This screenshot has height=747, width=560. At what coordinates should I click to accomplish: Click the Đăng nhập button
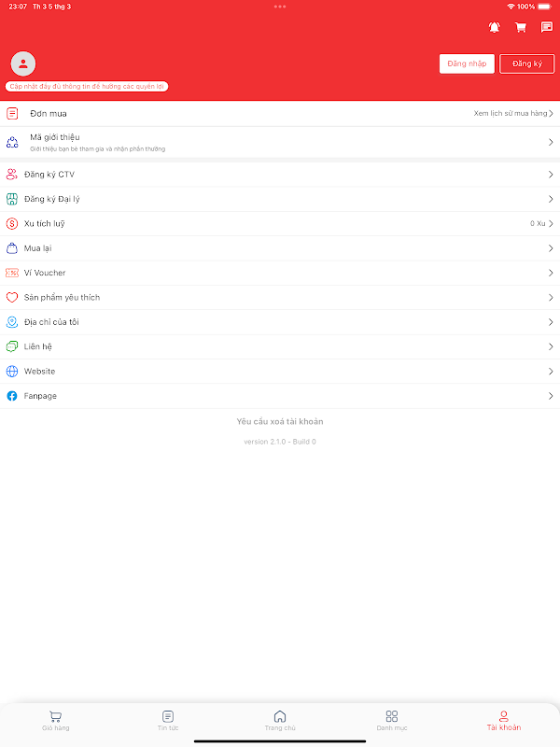point(467,63)
